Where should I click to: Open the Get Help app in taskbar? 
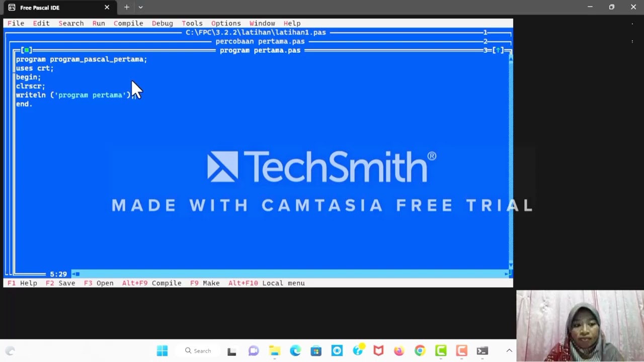[358, 351]
